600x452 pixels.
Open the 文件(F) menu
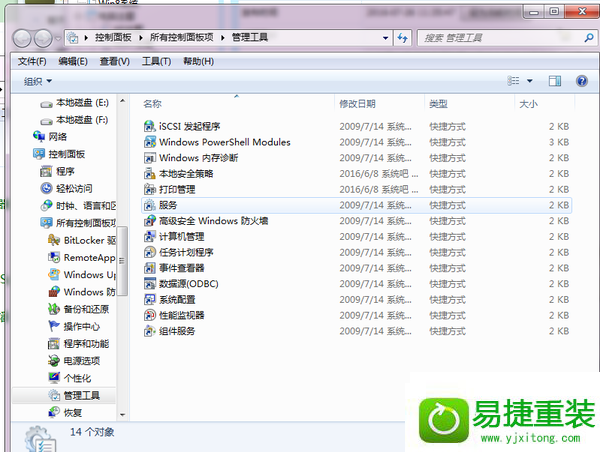(32, 61)
